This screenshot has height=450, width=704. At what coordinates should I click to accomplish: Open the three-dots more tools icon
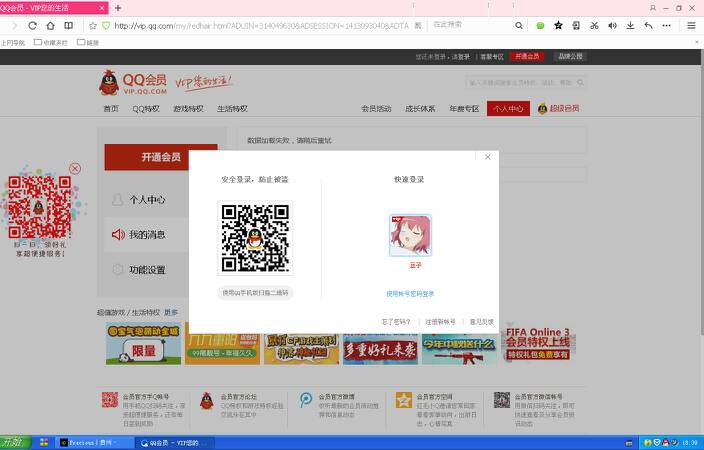point(666,26)
